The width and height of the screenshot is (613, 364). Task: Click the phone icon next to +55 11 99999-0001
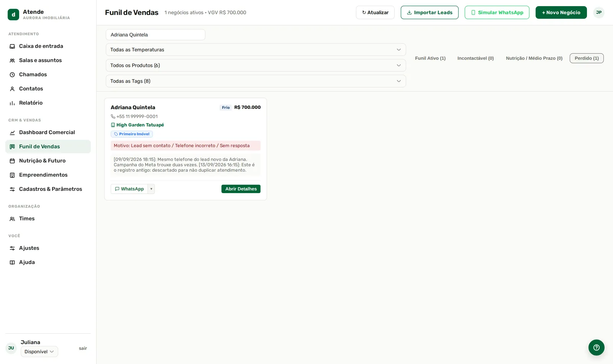click(x=113, y=116)
